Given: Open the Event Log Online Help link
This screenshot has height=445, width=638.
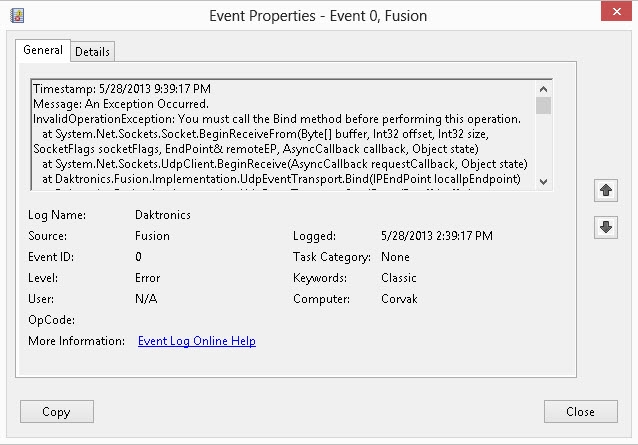Looking at the screenshot, I should click(x=197, y=341).
